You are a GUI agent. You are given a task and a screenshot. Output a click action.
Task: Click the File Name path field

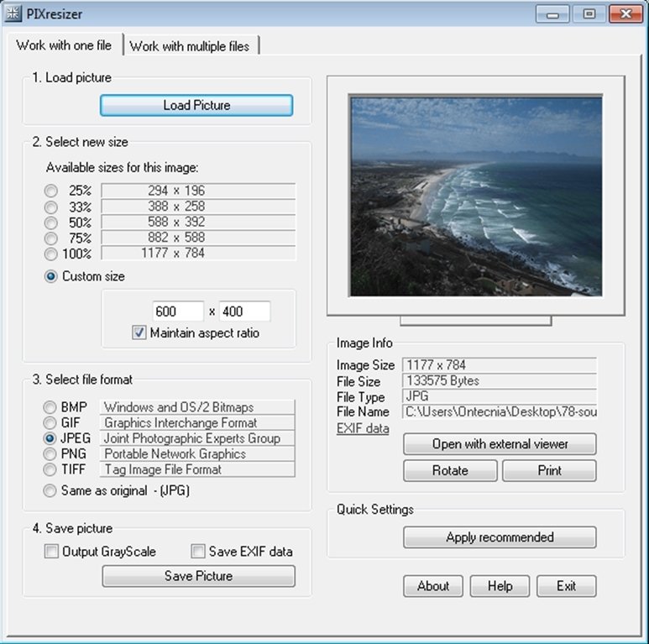500,411
